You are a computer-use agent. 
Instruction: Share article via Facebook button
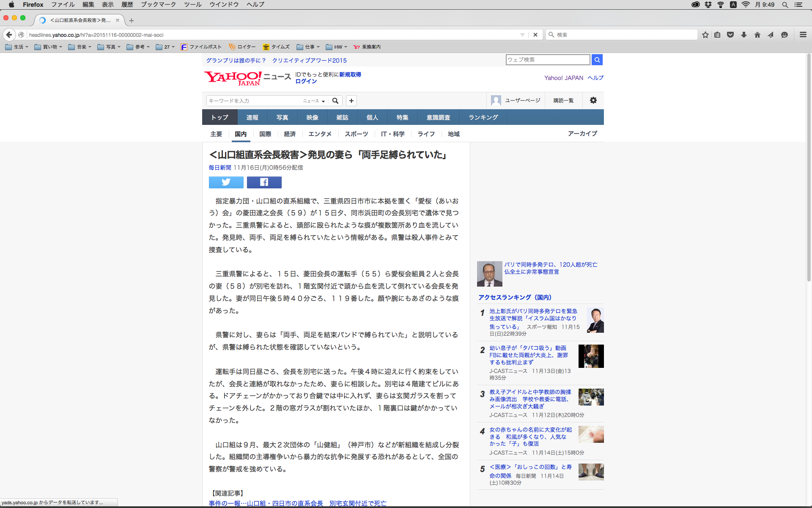[264, 182]
